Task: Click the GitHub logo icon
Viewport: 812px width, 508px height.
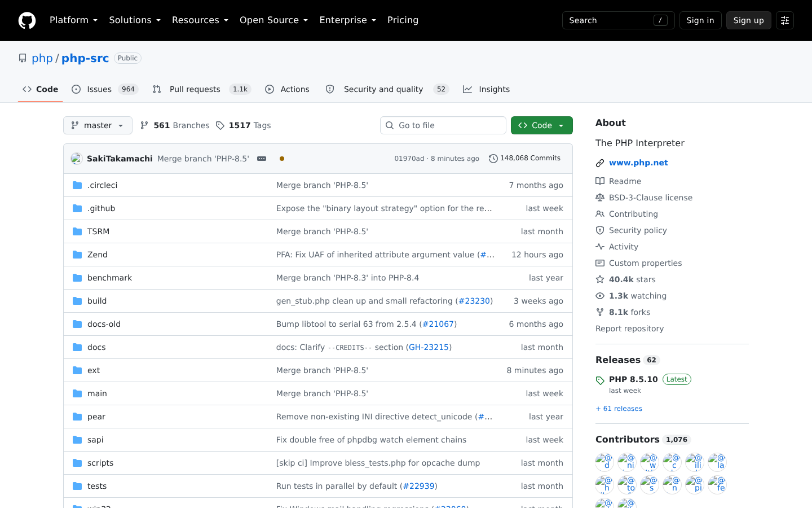Action: coord(27,20)
